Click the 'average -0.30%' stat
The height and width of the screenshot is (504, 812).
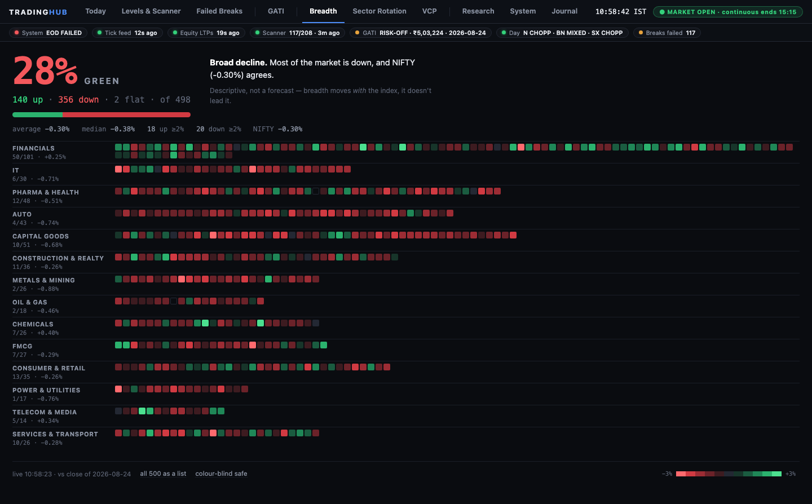pos(41,129)
